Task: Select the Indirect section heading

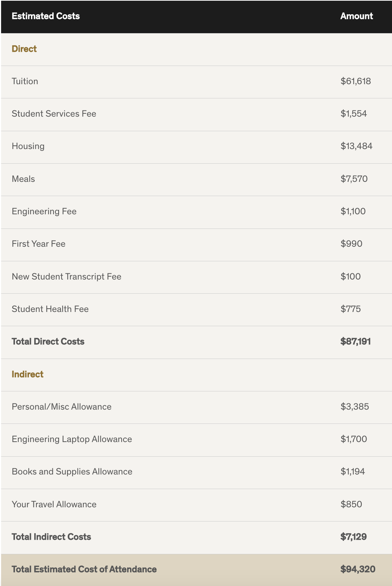Action: click(x=27, y=374)
